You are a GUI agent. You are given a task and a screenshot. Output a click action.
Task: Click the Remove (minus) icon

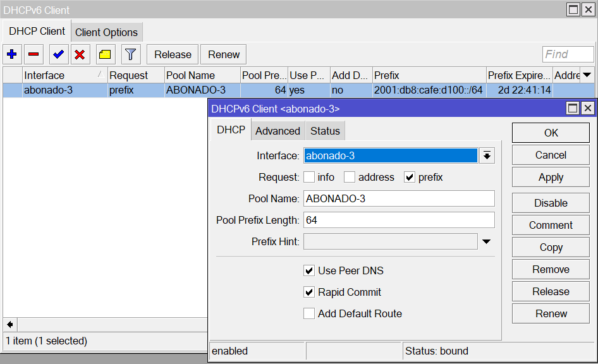[34, 54]
